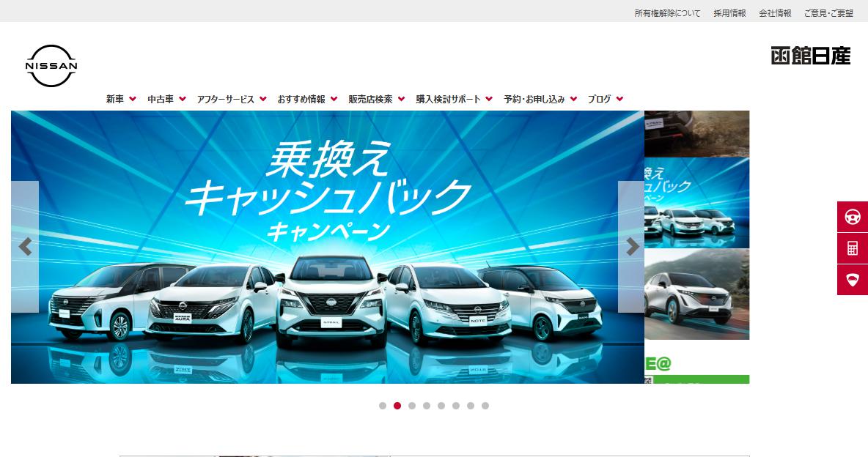The height and width of the screenshot is (457, 868).
Task: Expand the 購入検討サポート dropdown chevron
Action: [x=489, y=99]
